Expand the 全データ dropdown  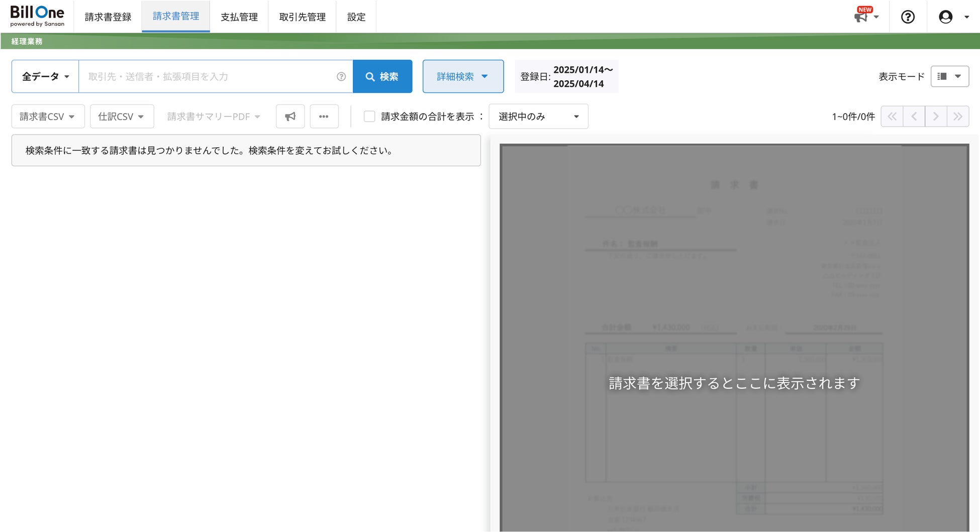45,76
